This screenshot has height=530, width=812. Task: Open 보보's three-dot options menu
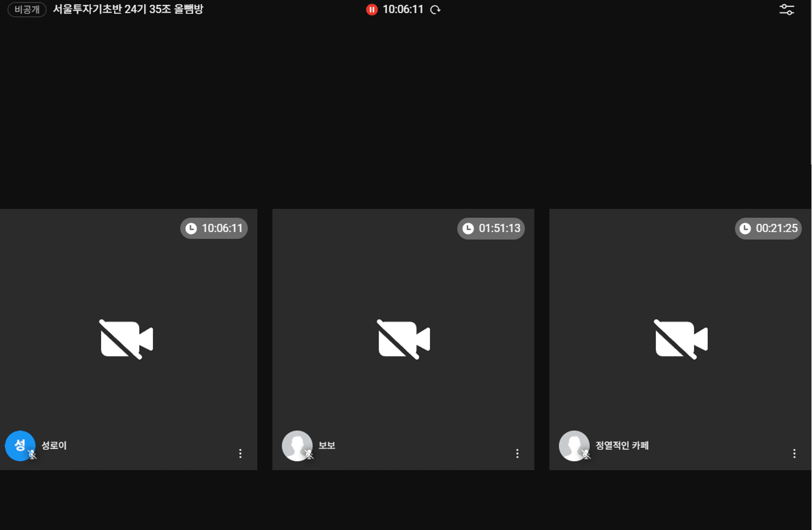(517, 453)
